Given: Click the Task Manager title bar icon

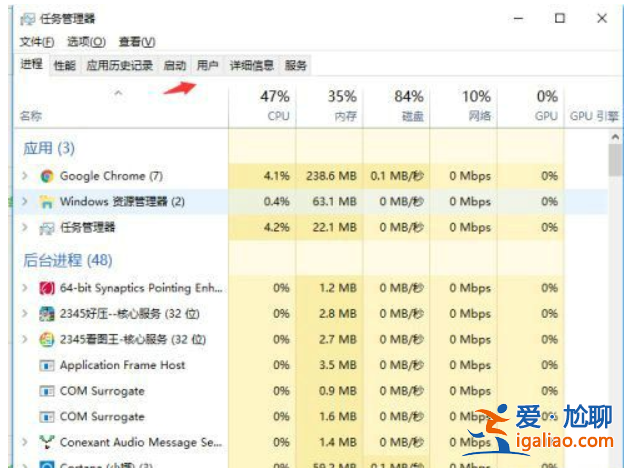Looking at the screenshot, I should tap(28, 19).
